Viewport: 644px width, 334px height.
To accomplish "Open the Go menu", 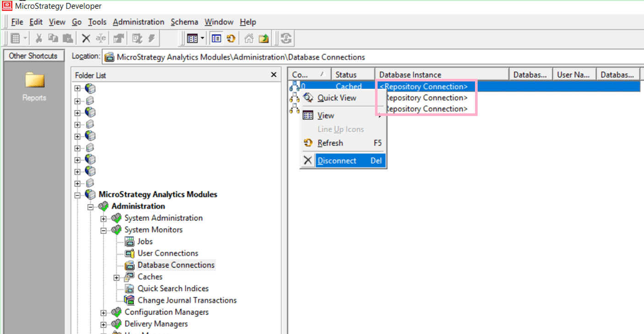I will (x=76, y=22).
